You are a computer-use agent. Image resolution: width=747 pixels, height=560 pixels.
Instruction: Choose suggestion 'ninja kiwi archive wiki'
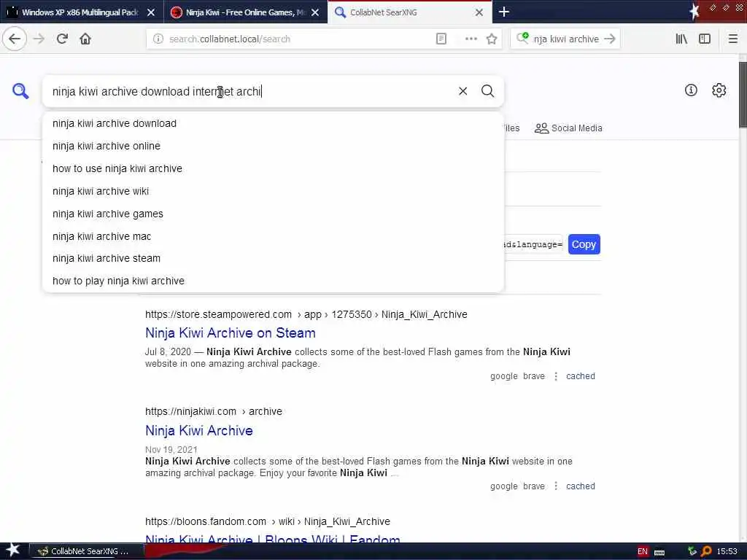point(273,191)
